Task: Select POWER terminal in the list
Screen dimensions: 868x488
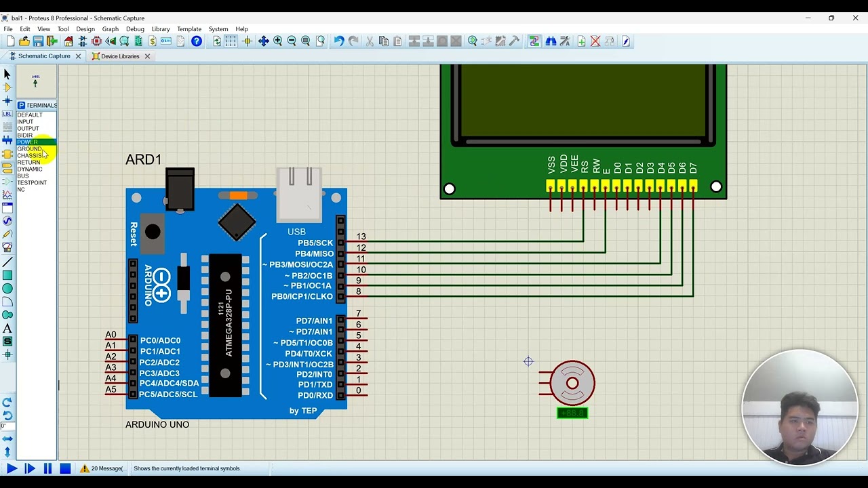Action: point(36,142)
